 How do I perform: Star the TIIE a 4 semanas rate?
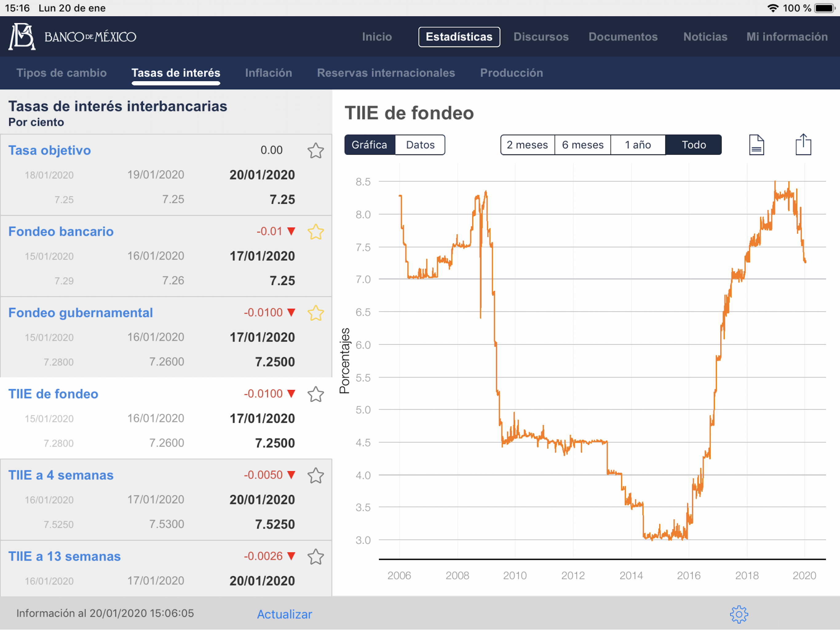[315, 475]
